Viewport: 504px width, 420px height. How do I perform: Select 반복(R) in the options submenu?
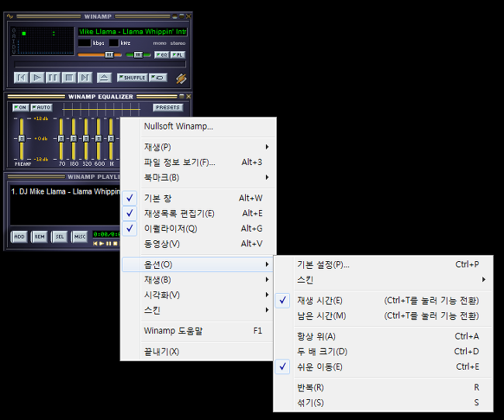[x=384, y=387]
